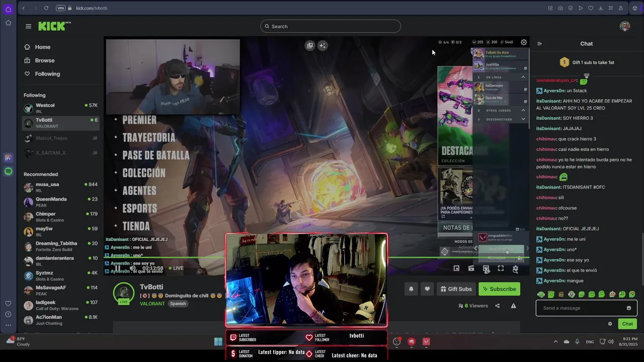This screenshot has width=644, height=362.
Task: Click the multi-window icon atop video
Action: [x=310, y=45]
